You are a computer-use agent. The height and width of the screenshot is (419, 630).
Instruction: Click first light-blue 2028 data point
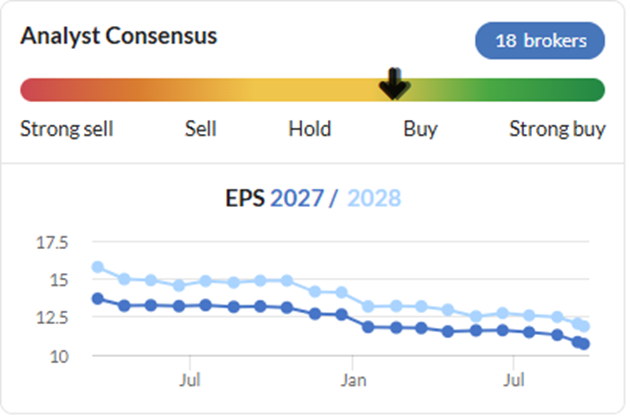point(98,267)
